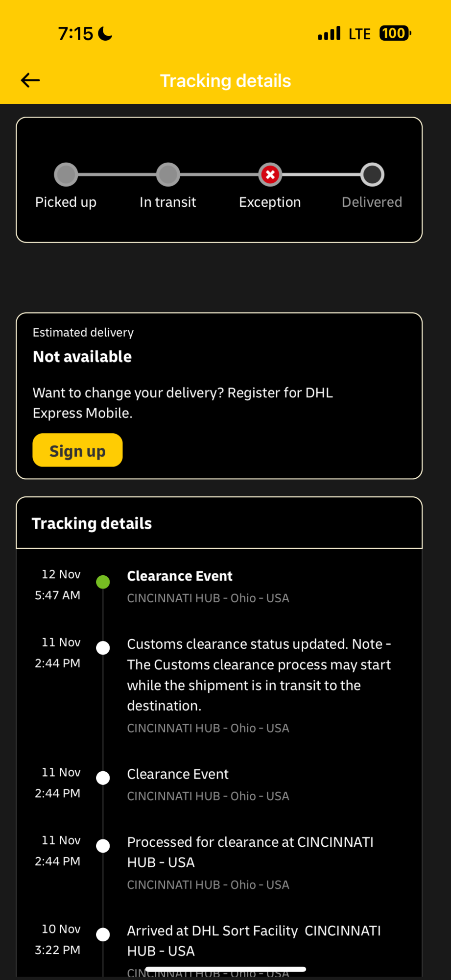Tap the Picked up progress circle
This screenshot has width=451, height=980.
[x=66, y=174]
